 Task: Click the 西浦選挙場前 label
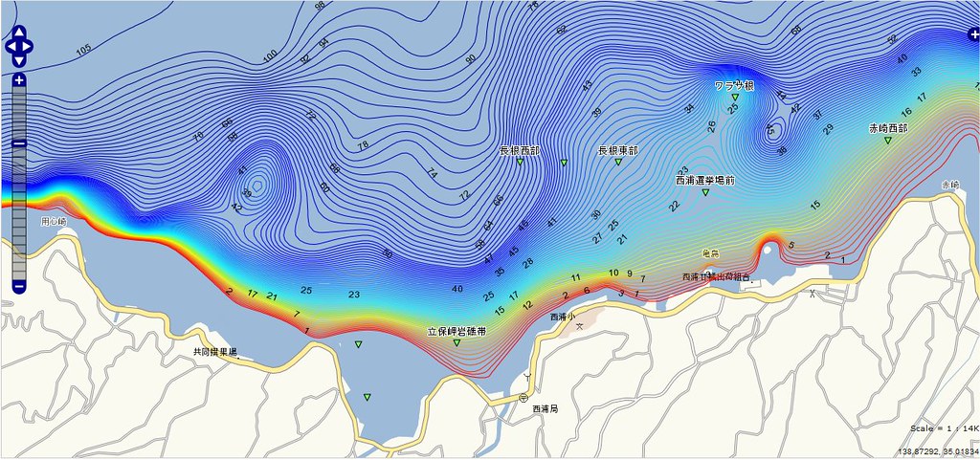705,180
